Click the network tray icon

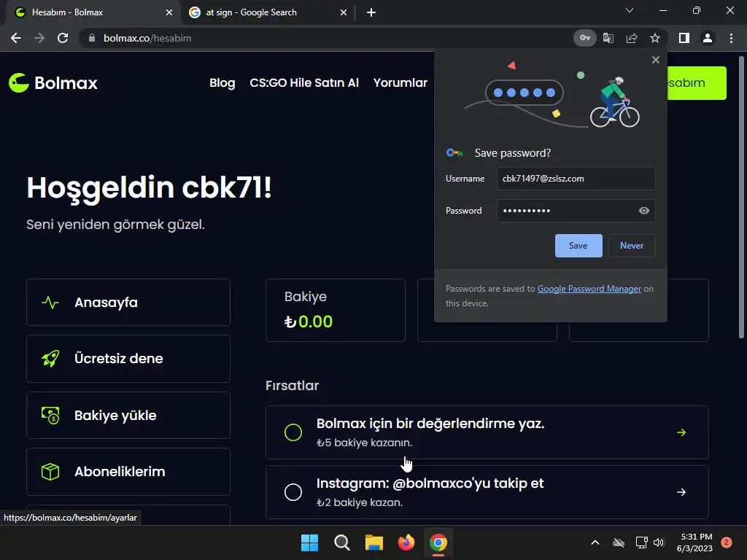coord(641,542)
